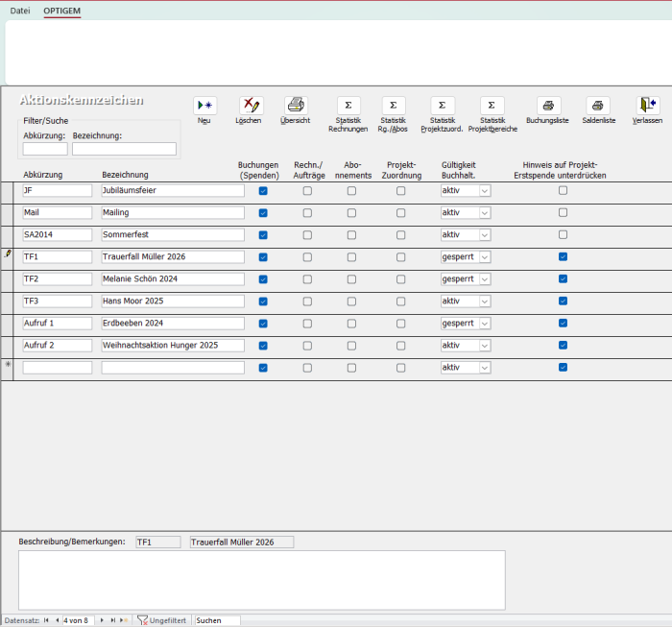Open Statistik Projektzuord. icon
This screenshot has height=627, width=672.
coord(442,106)
